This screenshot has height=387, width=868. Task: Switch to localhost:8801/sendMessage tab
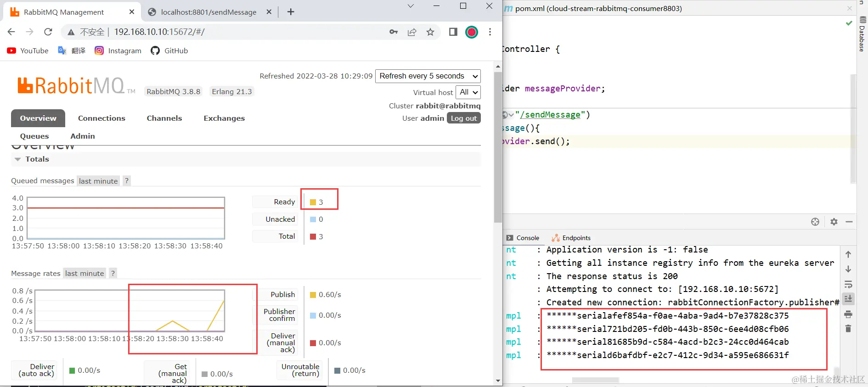(x=209, y=12)
